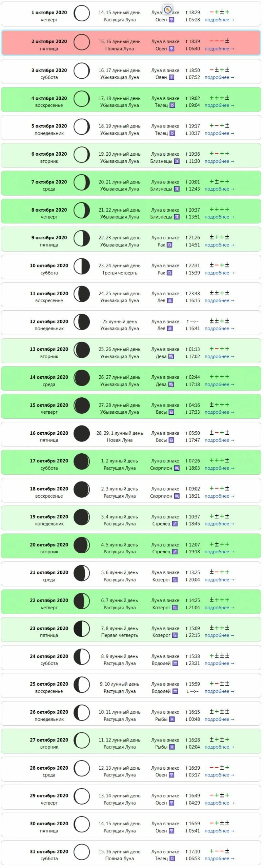264x868 pixels.
Task: Click the Taurus sign icon for 4 октября
Action: (172, 105)
